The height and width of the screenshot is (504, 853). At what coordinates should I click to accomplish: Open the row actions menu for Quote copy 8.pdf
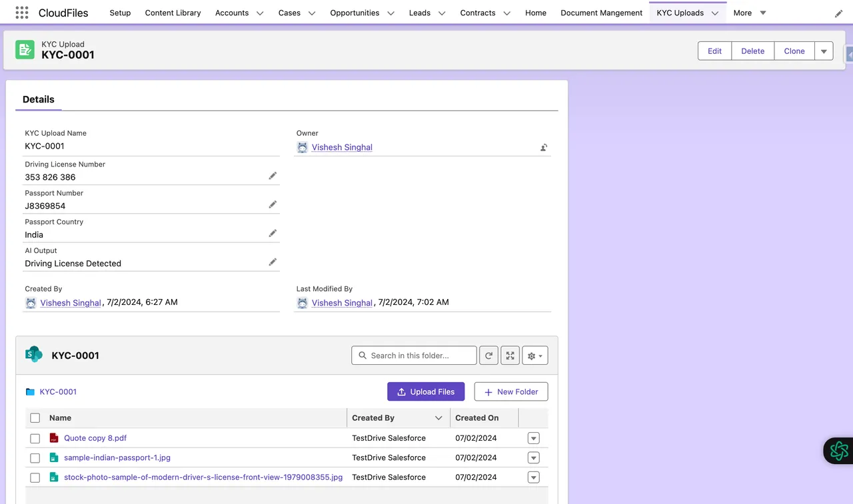(533, 438)
